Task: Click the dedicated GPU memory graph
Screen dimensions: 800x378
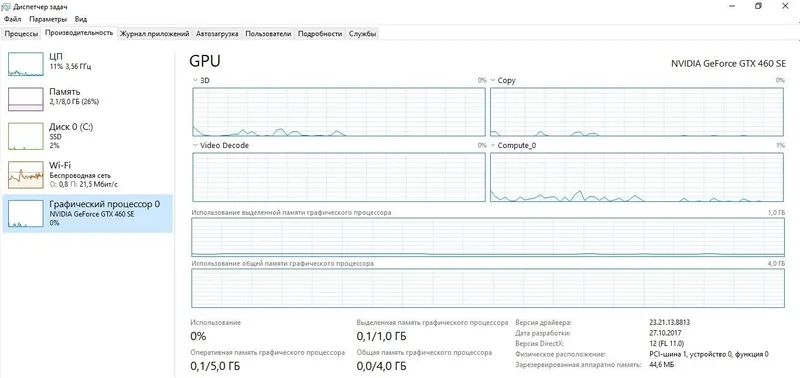Action: tap(488, 237)
